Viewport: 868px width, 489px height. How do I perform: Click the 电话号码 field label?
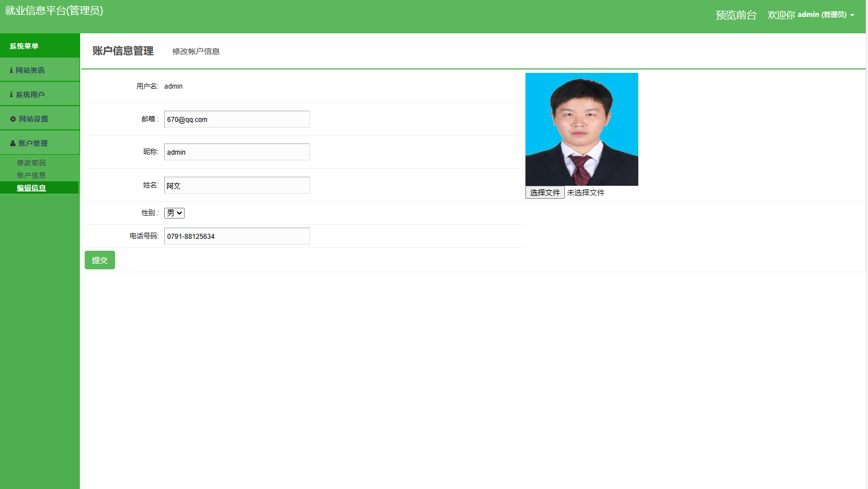click(x=144, y=236)
